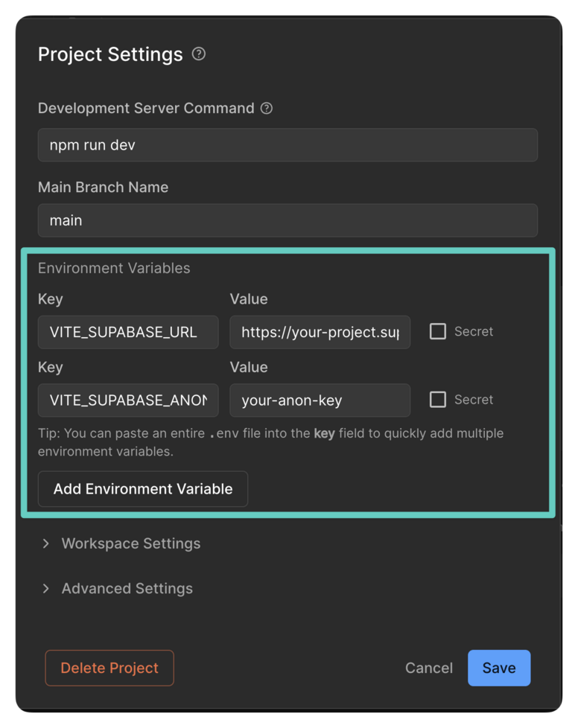
Task: Click the help icon beside Project Settings
Action: point(199,54)
